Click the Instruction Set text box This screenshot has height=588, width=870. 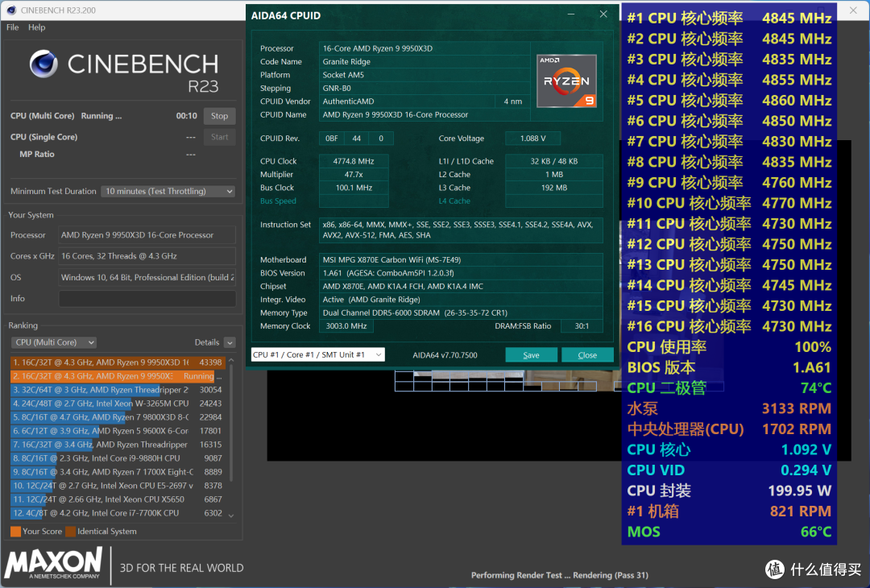(461, 230)
